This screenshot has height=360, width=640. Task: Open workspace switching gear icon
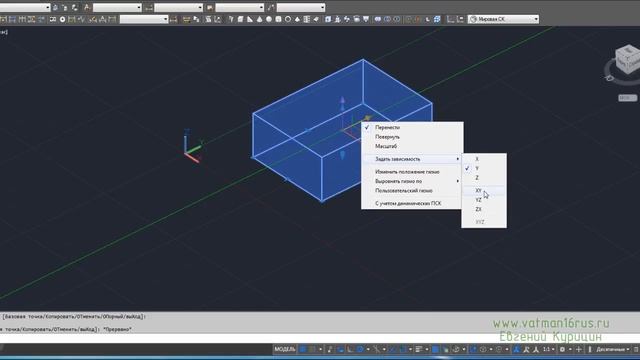point(562,349)
